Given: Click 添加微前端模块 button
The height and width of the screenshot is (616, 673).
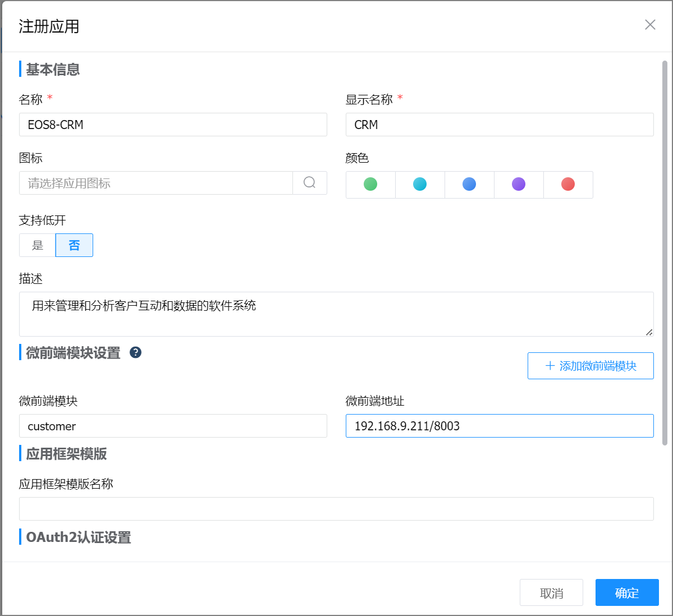Looking at the screenshot, I should point(590,366).
